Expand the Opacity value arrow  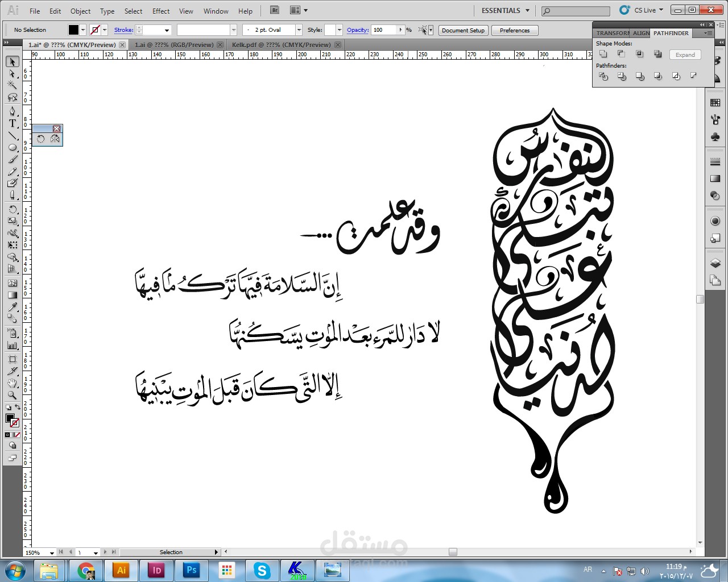click(401, 30)
